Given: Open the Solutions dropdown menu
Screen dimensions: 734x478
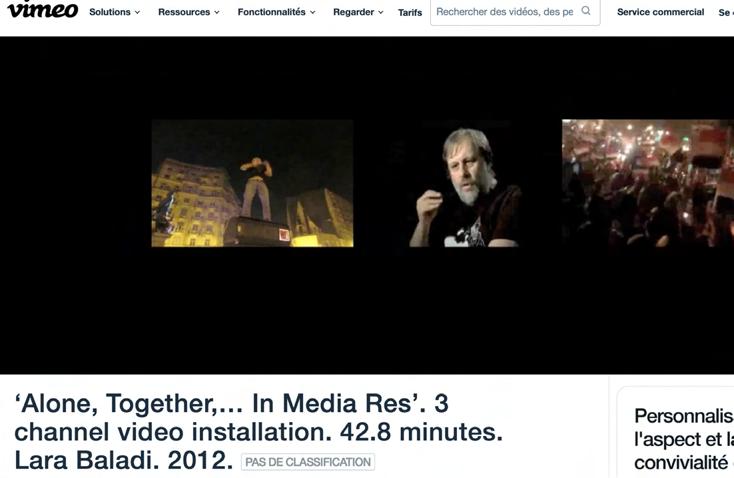Looking at the screenshot, I should coord(114,12).
